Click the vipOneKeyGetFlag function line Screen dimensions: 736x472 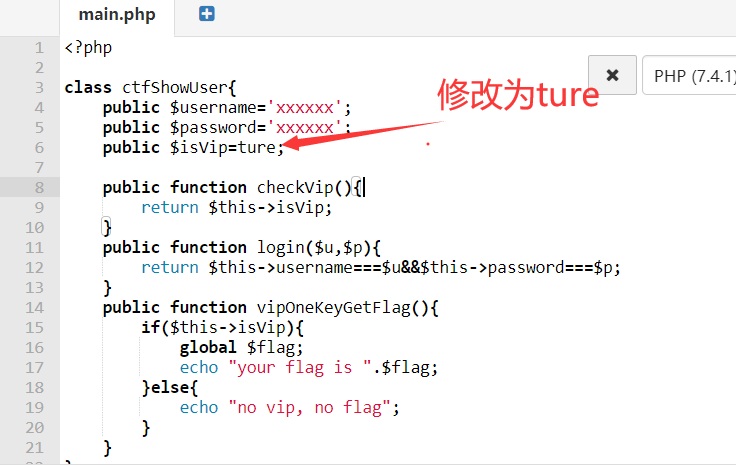click(x=270, y=307)
